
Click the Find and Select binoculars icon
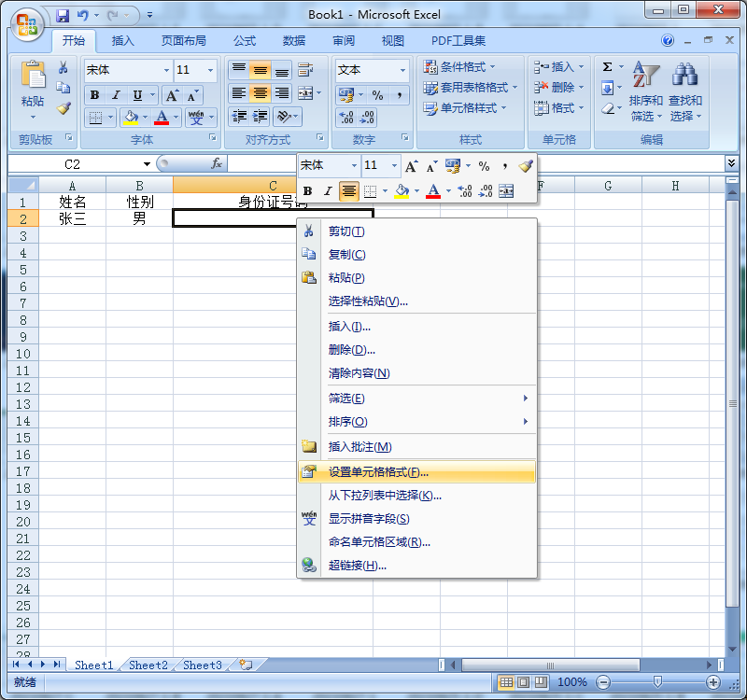[x=685, y=75]
